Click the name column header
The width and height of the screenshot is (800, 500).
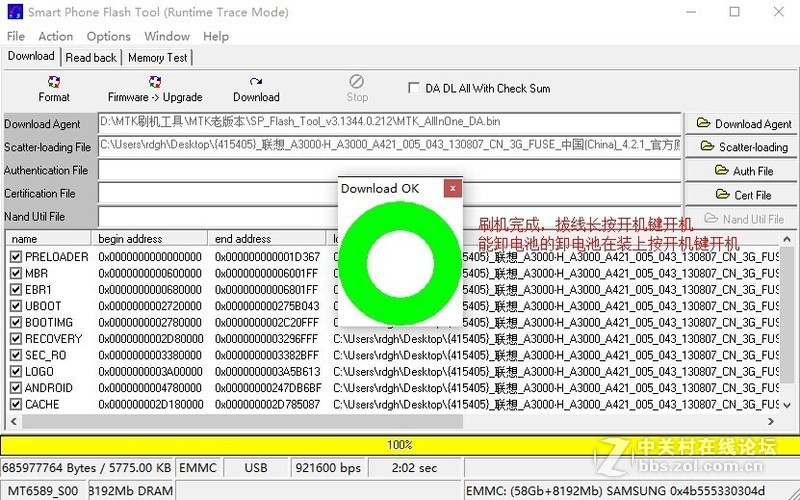coord(48,238)
